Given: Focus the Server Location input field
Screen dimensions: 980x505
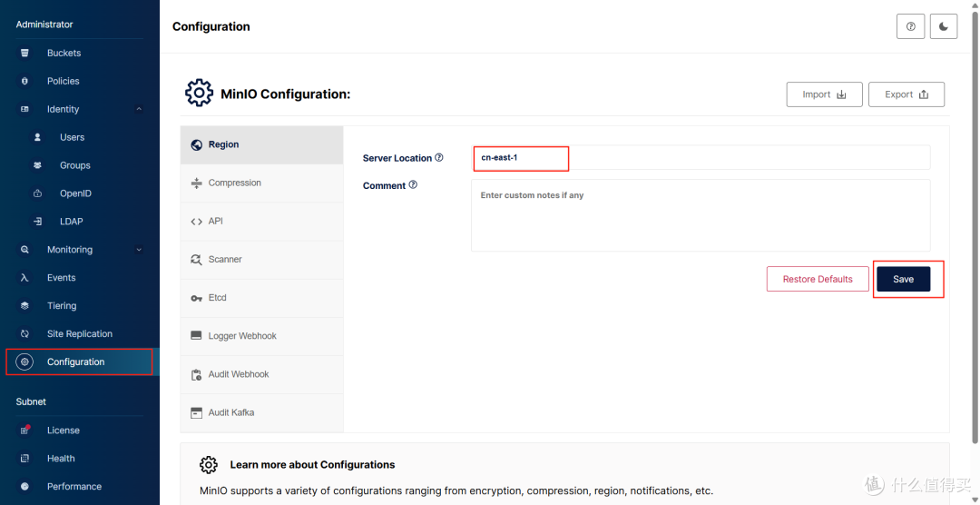Looking at the screenshot, I should click(701, 158).
